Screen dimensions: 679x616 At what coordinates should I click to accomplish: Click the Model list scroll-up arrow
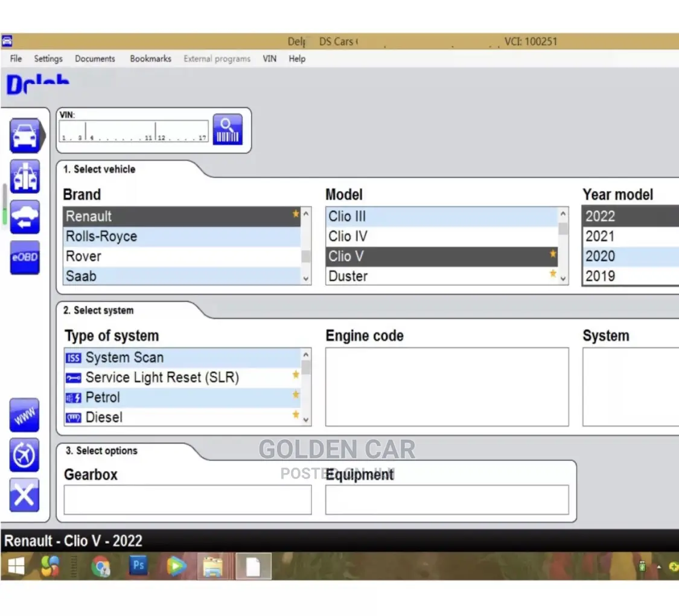point(563,212)
